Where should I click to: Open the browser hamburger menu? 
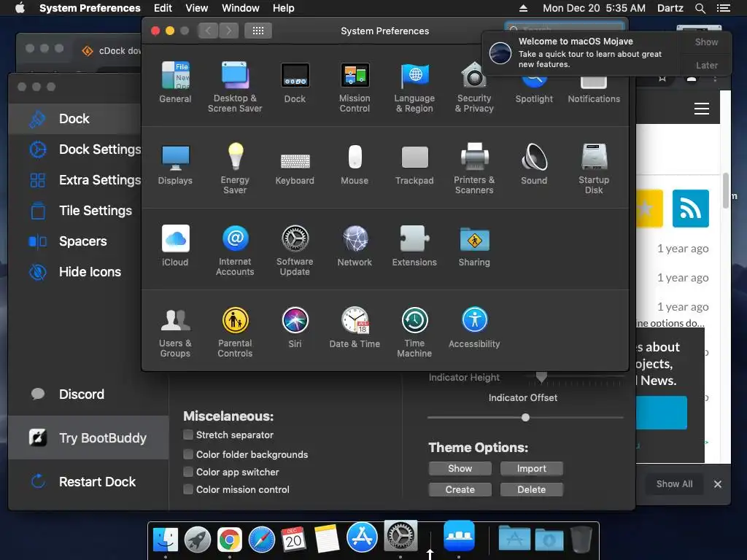[701, 109]
